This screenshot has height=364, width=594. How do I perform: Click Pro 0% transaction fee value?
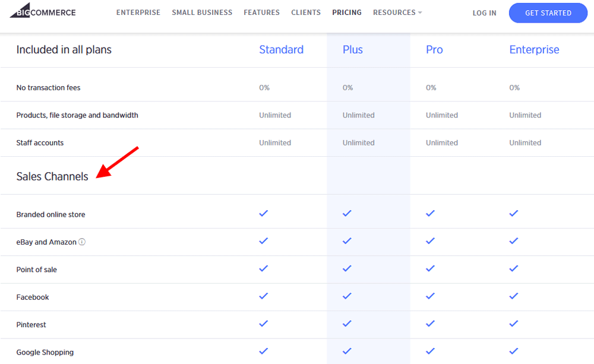(x=431, y=87)
